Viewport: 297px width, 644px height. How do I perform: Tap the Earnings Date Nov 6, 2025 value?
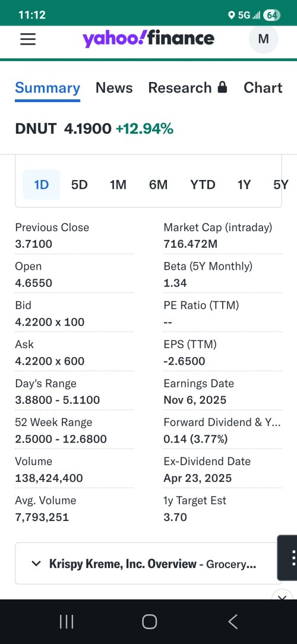pyautogui.click(x=195, y=400)
